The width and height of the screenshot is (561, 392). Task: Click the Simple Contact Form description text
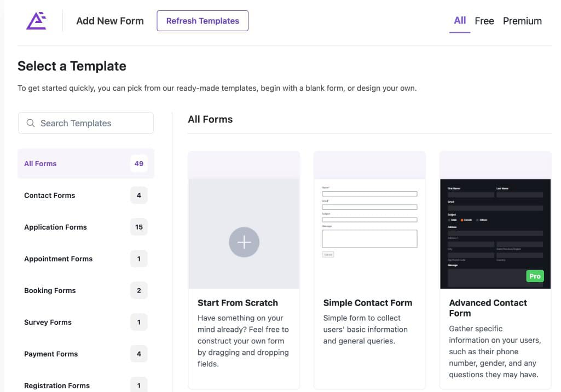365,330
